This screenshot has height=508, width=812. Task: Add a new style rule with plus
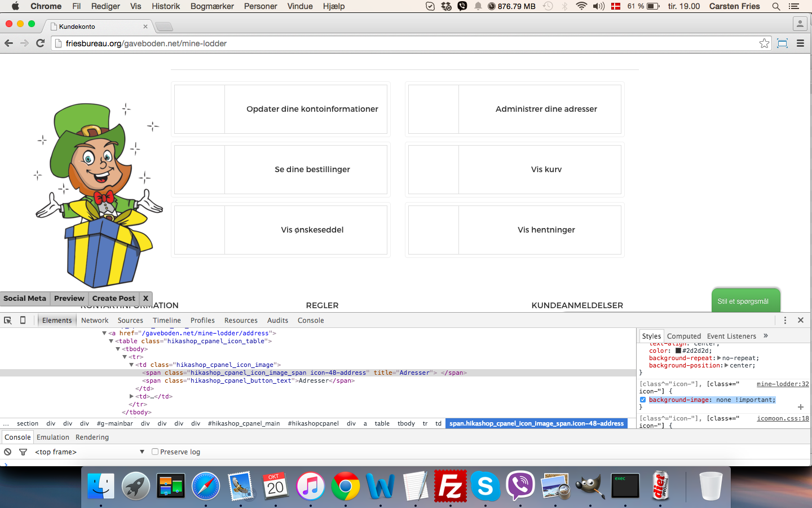coord(800,407)
